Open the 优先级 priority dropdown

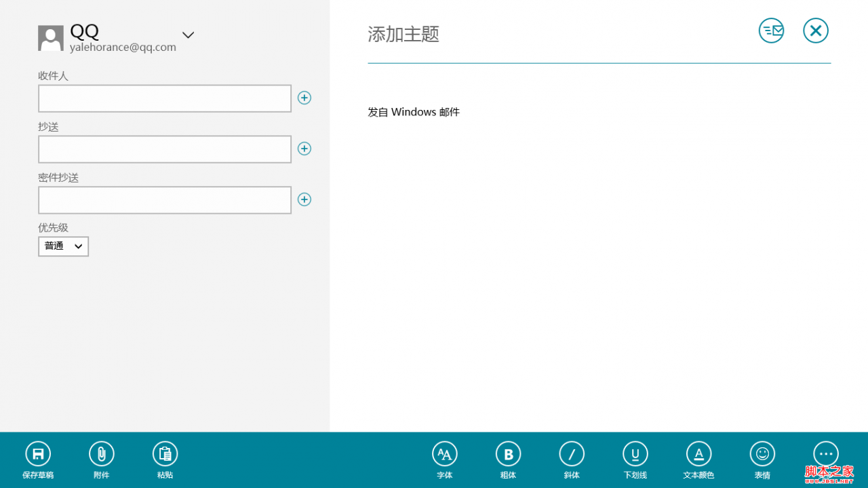point(63,246)
